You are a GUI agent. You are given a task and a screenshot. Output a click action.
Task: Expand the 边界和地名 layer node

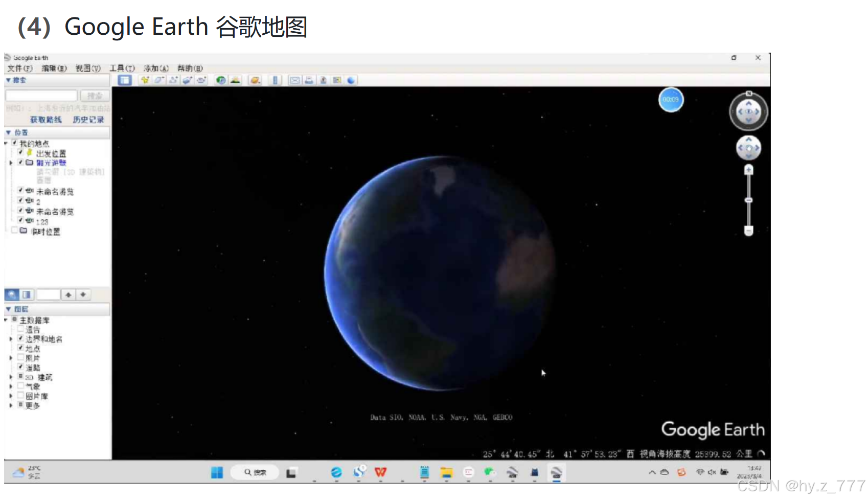pyautogui.click(x=11, y=338)
